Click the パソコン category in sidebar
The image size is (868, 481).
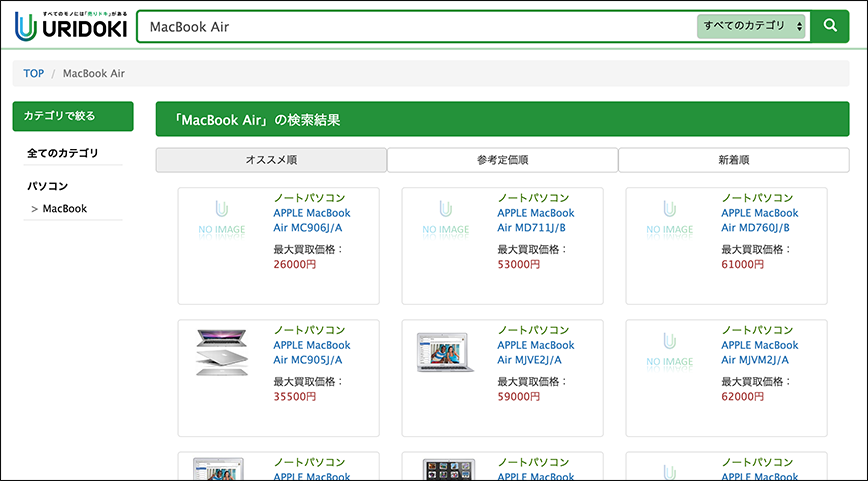(x=48, y=186)
